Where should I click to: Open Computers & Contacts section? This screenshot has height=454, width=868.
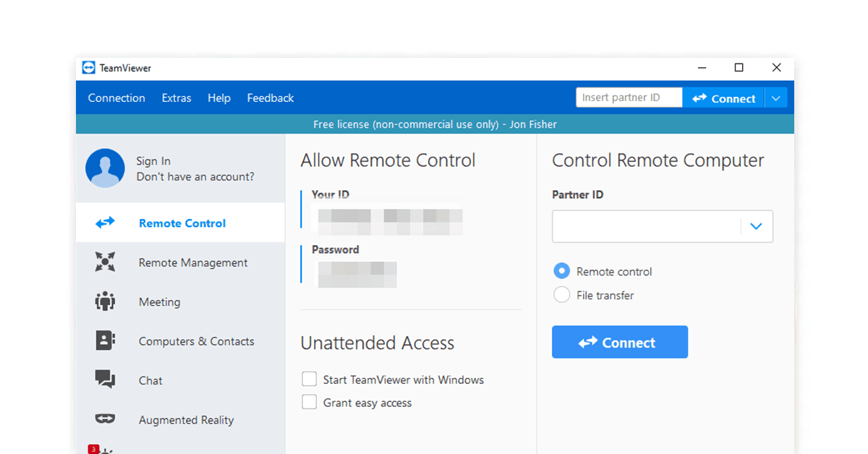point(181,340)
